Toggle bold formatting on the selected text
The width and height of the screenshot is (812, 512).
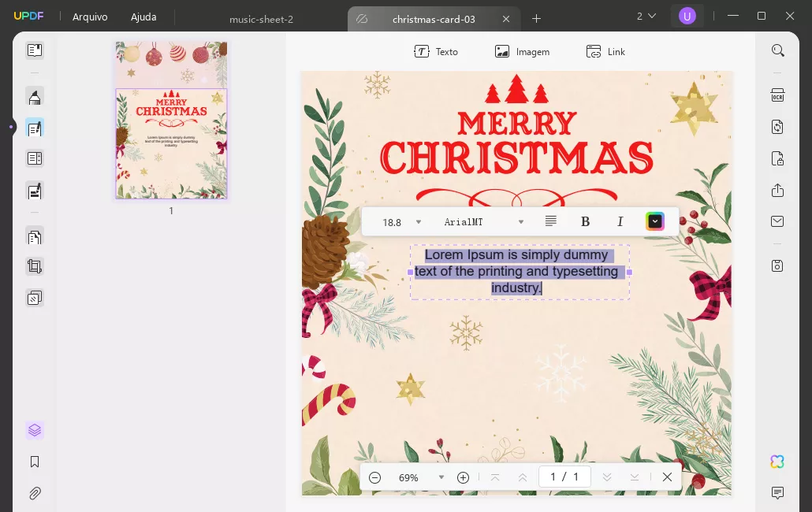586,221
